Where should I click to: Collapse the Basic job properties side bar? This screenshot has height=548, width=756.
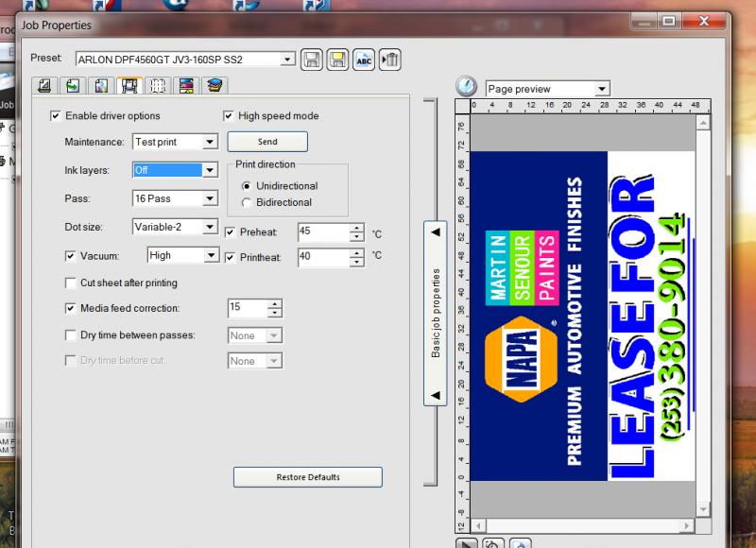(436, 314)
